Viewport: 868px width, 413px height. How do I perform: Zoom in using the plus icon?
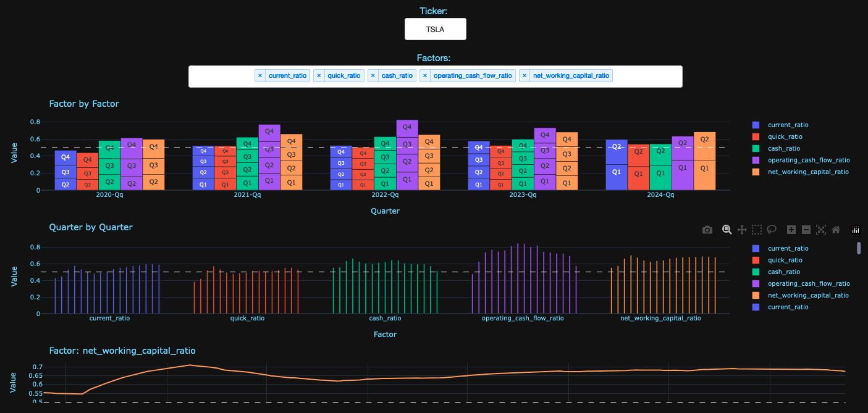pyautogui.click(x=791, y=230)
